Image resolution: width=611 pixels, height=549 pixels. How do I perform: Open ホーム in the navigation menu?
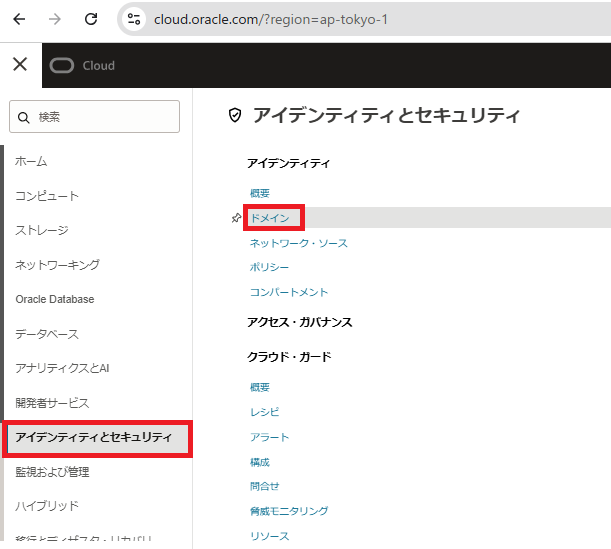[31, 161]
